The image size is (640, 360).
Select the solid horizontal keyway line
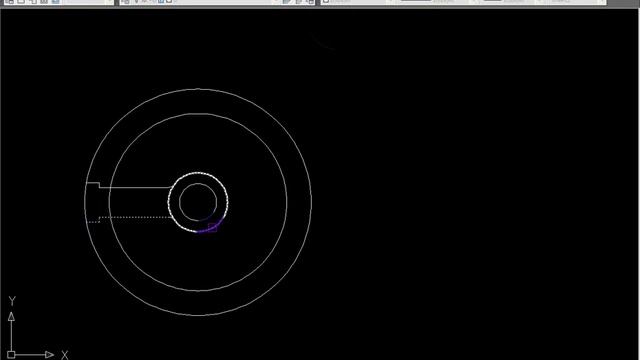(135, 187)
